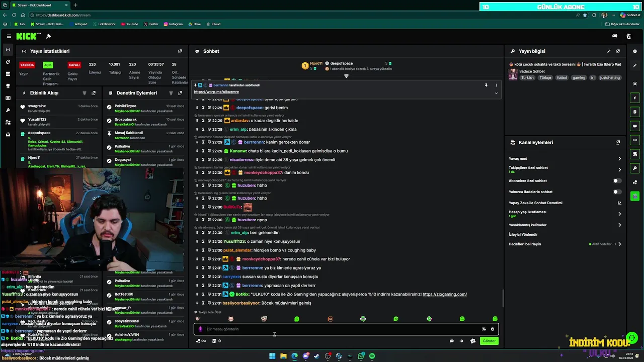Open the video clips icon in left sidebar
Image resolution: width=644 pixels, height=362 pixels.
(8, 98)
